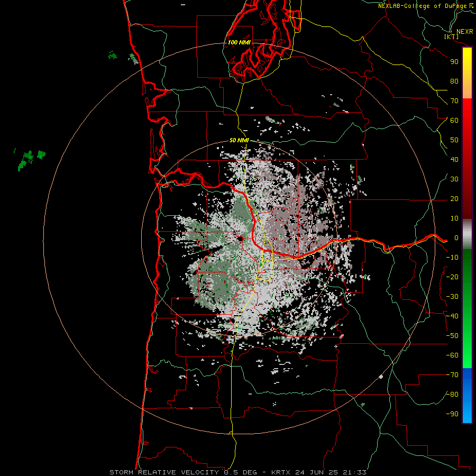Image resolution: width=476 pixels, height=476 pixels.
Task: Click the 60 value on the velocity scale
Action: 454,120
